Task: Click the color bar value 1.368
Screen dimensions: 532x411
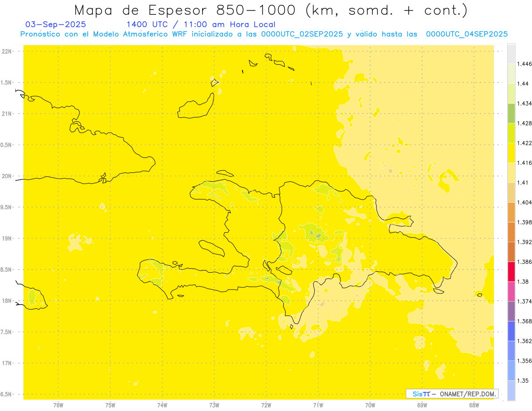Action: pos(524,321)
